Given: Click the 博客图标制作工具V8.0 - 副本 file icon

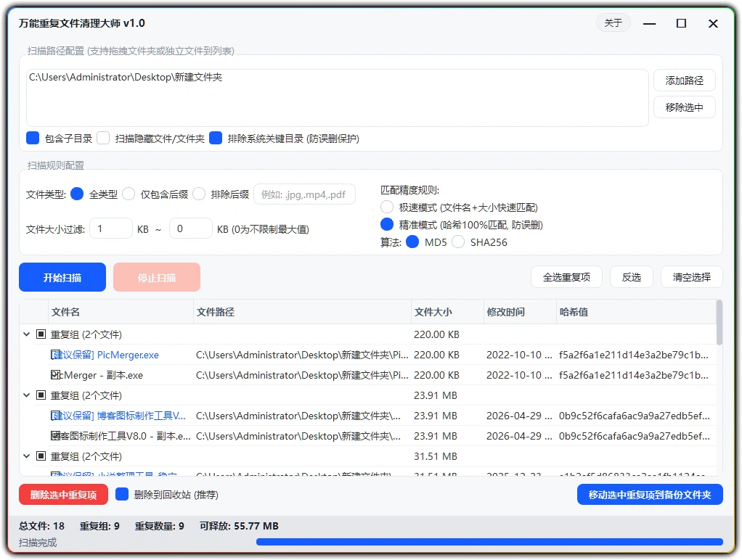Looking at the screenshot, I should pyautogui.click(x=57, y=436).
